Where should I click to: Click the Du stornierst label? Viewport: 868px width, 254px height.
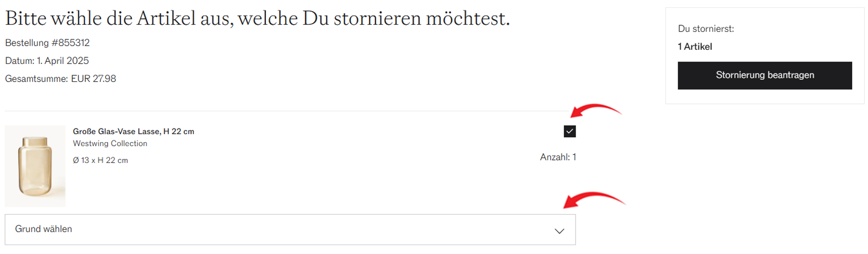point(706,29)
